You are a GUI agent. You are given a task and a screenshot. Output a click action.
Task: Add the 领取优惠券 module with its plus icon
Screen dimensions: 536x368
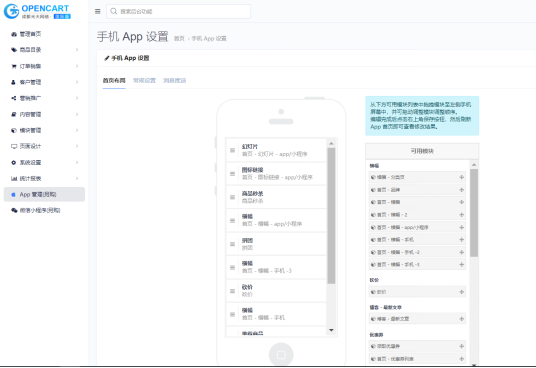[x=461, y=346]
